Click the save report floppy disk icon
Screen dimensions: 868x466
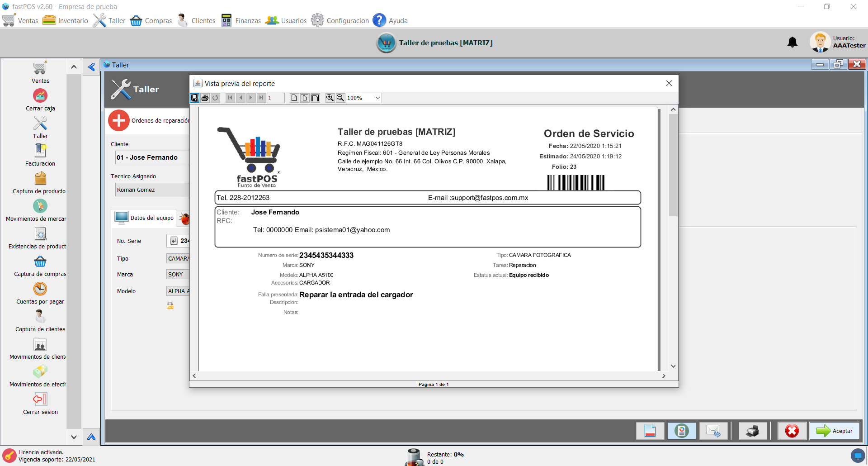pos(194,98)
